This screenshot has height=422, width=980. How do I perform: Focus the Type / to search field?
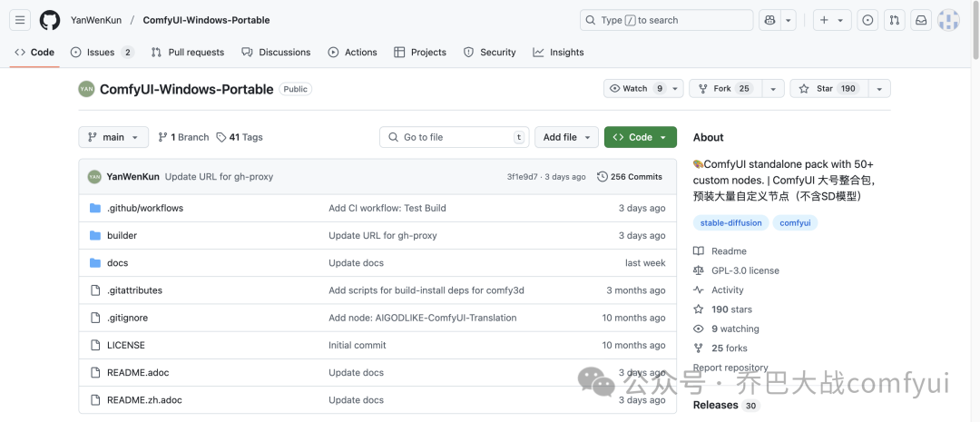click(x=666, y=20)
